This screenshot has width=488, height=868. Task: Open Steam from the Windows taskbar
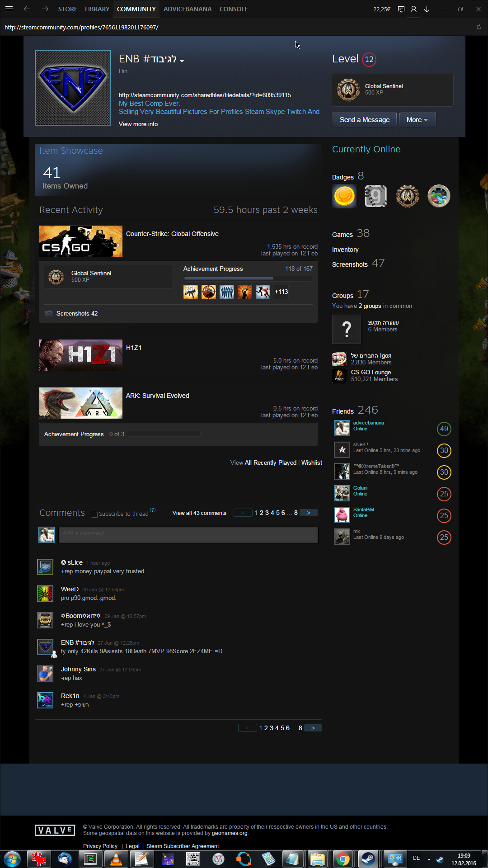[368, 859]
